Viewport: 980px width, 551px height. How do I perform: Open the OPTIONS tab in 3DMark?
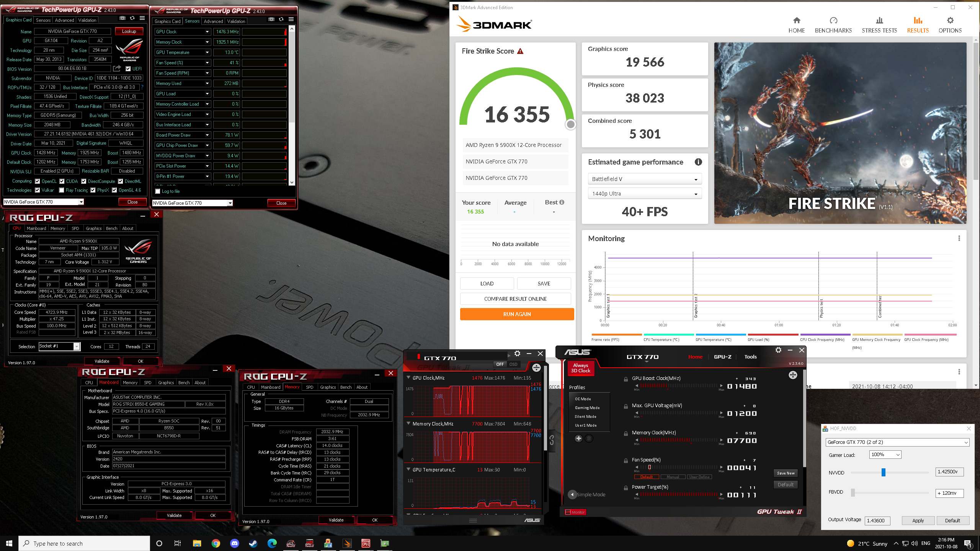[950, 25]
